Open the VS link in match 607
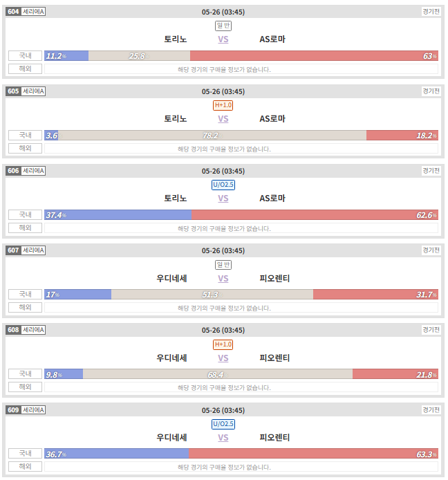The width and height of the screenshot is (448, 480). click(x=223, y=279)
